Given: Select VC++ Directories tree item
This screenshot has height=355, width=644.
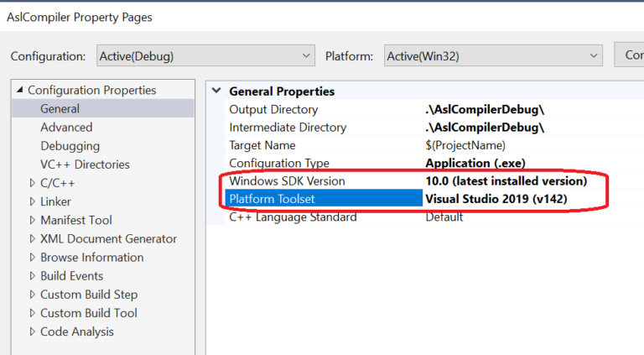Looking at the screenshot, I should click(85, 164).
